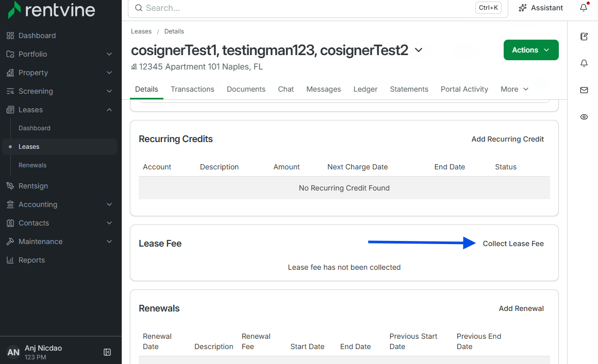This screenshot has width=598, height=364.
Task: Switch to the Portal Activity tab
Action: 464,89
